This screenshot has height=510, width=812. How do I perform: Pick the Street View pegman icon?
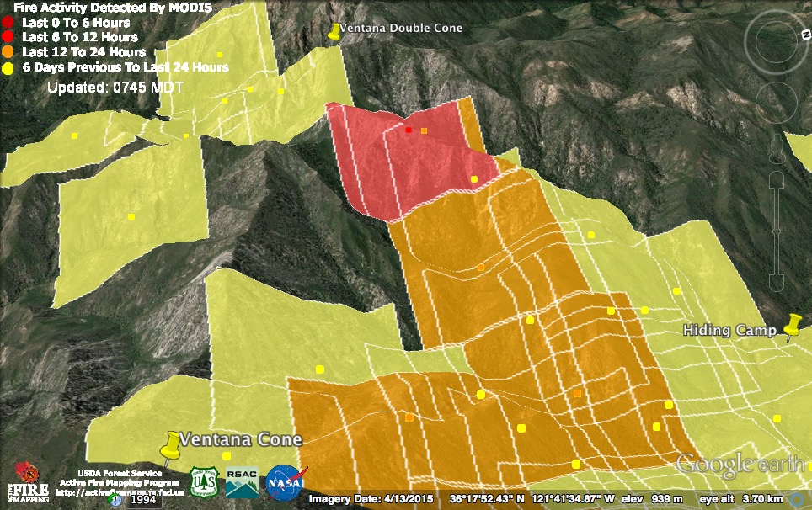tap(776, 150)
